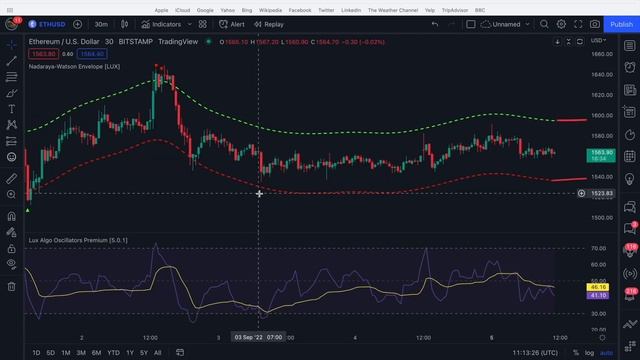
Task: Select the 1D date range
Action: coord(36,353)
